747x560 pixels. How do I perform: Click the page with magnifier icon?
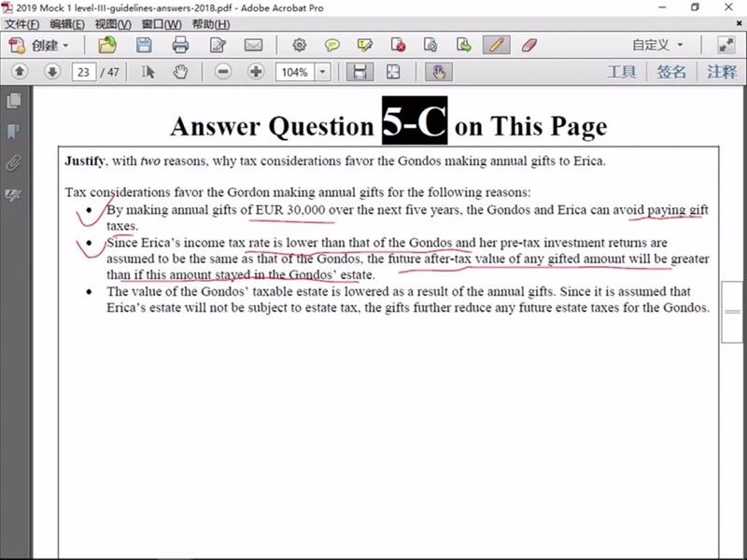pyautogui.click(x=430, y=45)
